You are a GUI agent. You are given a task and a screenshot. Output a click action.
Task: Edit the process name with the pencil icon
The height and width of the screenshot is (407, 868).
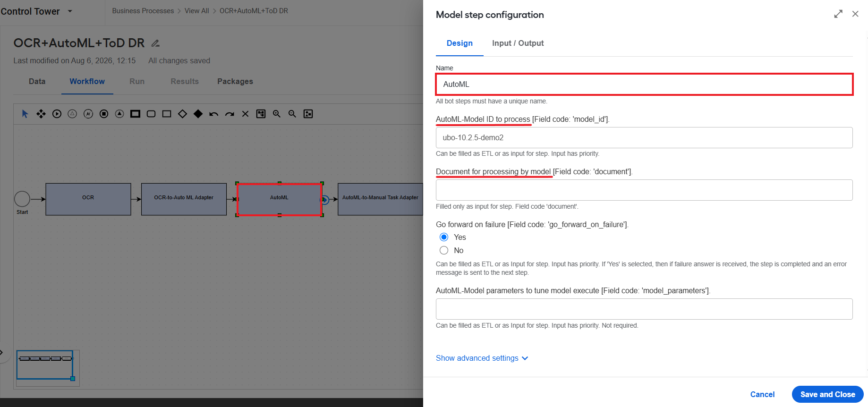point(155,43)
